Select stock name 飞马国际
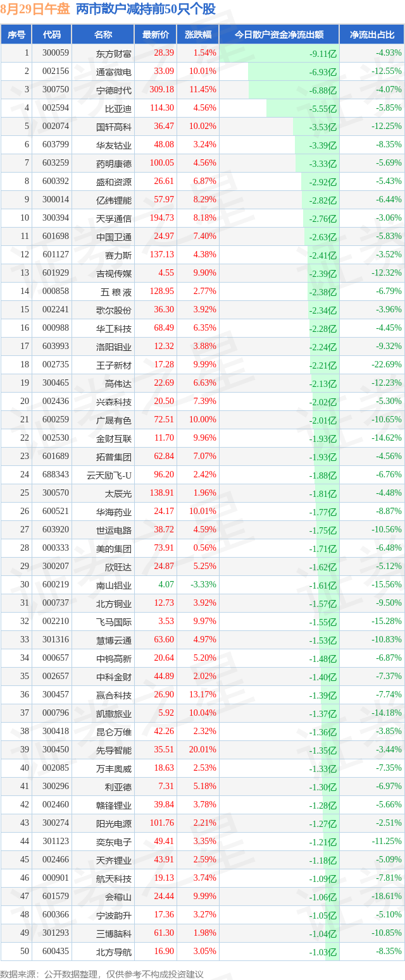 114,622
